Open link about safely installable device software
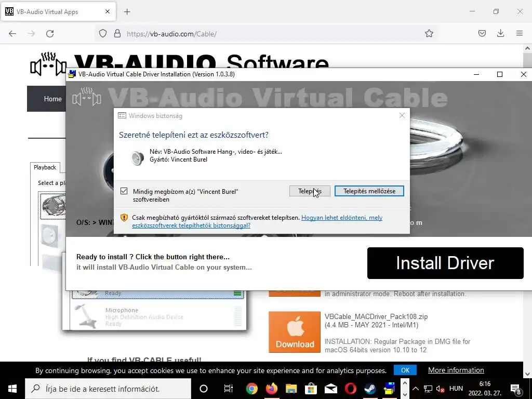This screenshot has height=399, width=532. 257,221
